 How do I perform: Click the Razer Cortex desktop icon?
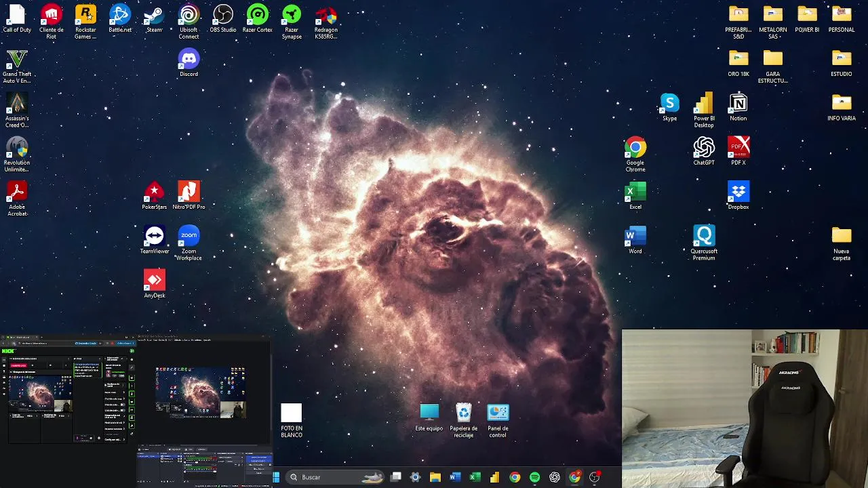click(x=258, y=19)
